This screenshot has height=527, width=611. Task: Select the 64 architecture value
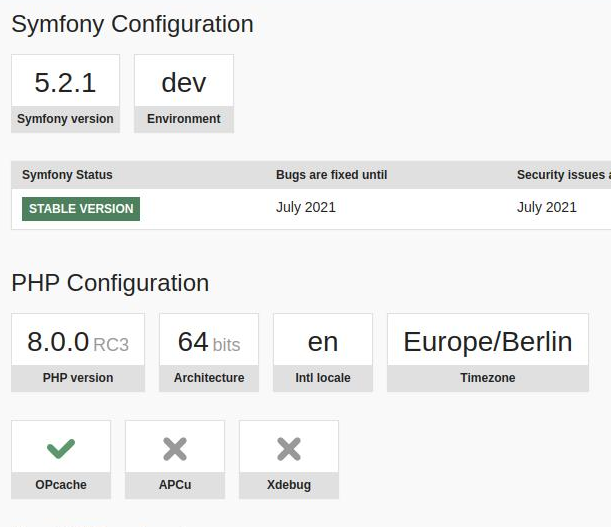coord(193,341)
